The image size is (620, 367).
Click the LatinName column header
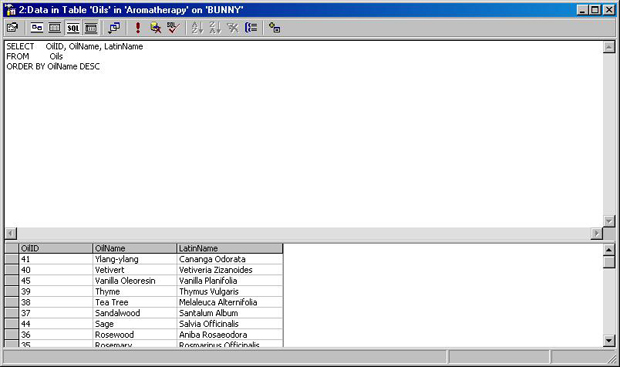click(x=230, y=248)
